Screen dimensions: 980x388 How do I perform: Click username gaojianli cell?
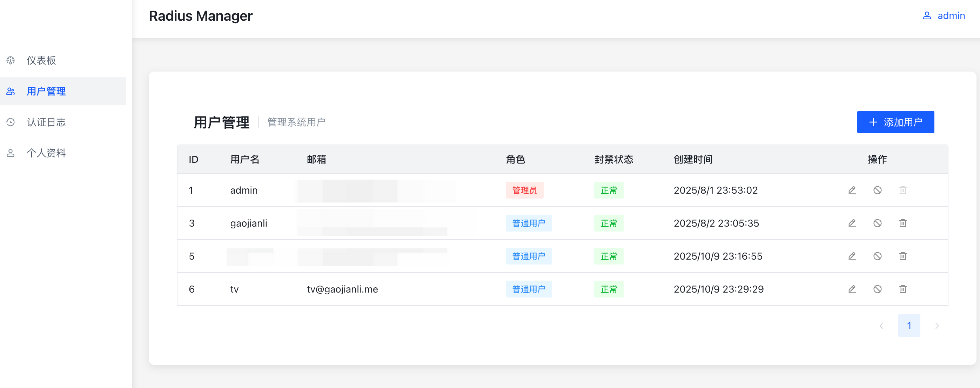(248, 223)
